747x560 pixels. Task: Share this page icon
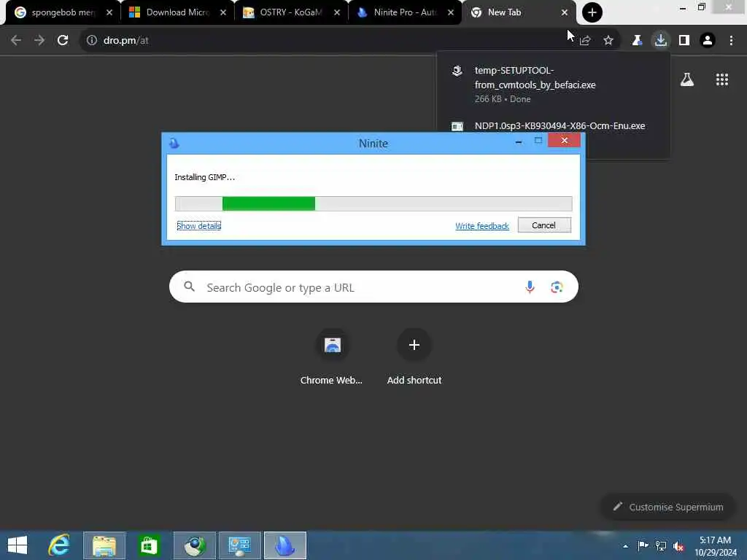tap(585, 41)
